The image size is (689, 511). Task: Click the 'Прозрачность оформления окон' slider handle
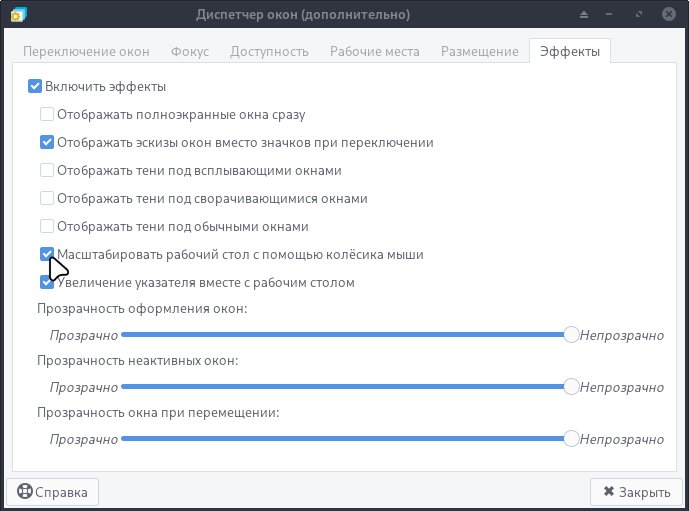(571, 335)
